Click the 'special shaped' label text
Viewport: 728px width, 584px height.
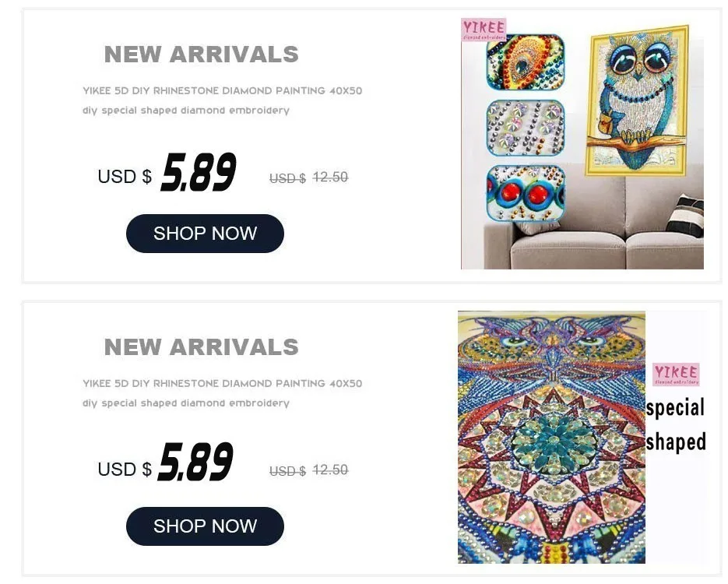click(676, 425)
